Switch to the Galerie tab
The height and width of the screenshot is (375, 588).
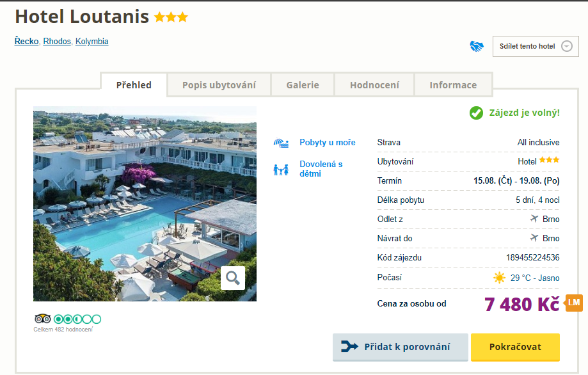tap(302, 85)
